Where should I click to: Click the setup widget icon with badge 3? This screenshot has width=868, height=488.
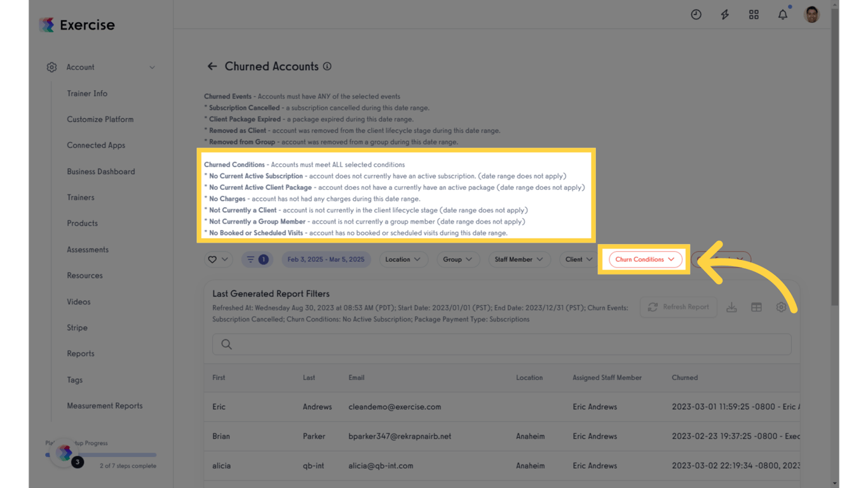pos(65,453)
